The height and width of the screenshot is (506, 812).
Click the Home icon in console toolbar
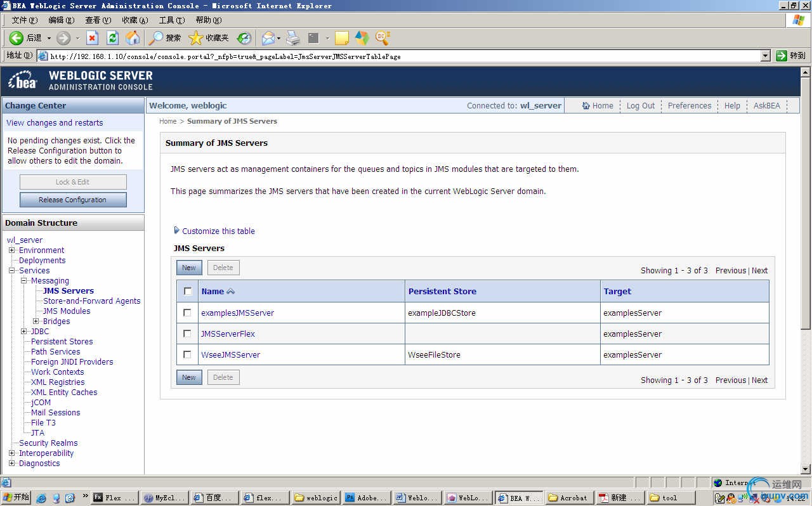click(586, 106)
